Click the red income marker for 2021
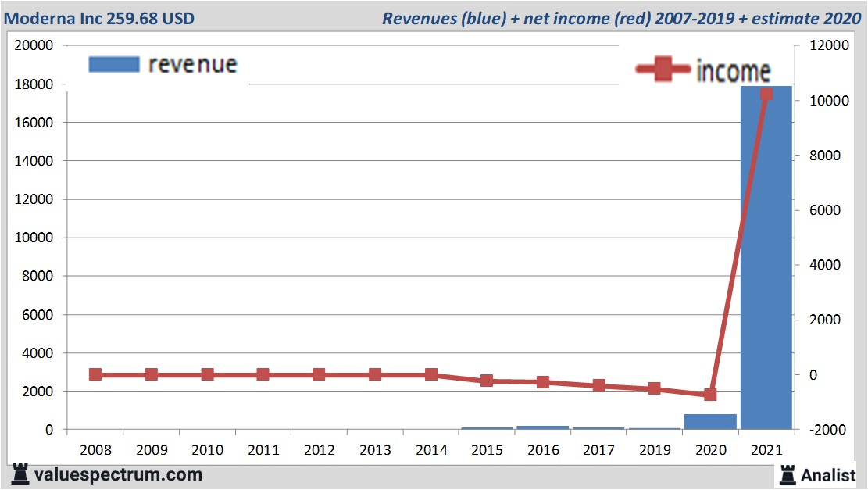 click(x=766, y=94)
